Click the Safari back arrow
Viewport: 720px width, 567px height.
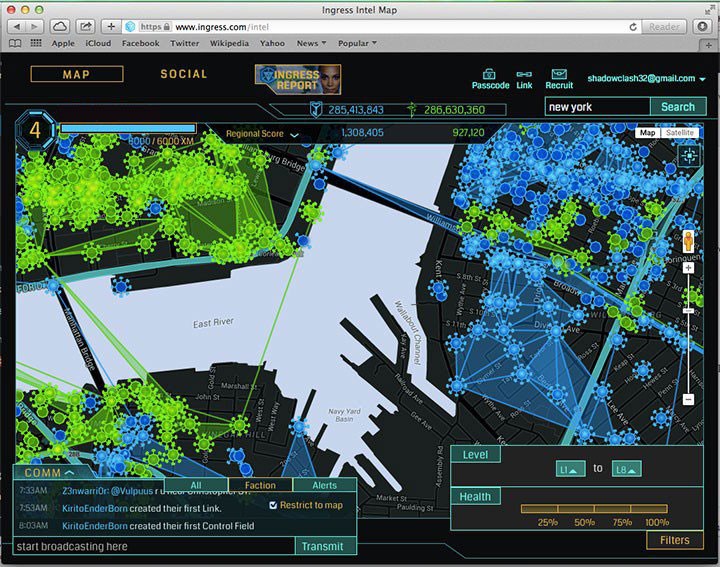[x=17, y=27]
